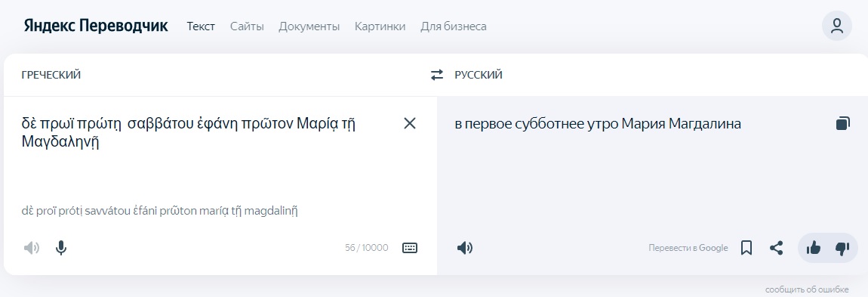Listen to the Greek source text

(x=32, y=248)
